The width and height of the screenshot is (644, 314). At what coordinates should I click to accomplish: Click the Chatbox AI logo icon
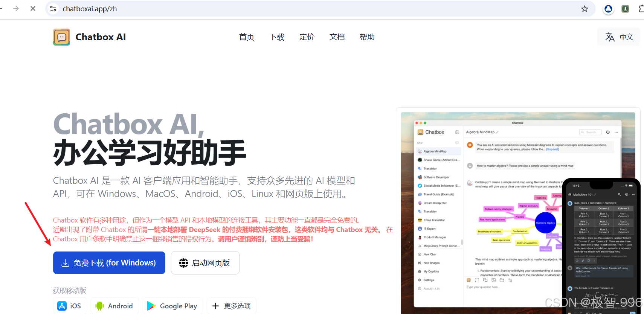click(x=61, y=37)
